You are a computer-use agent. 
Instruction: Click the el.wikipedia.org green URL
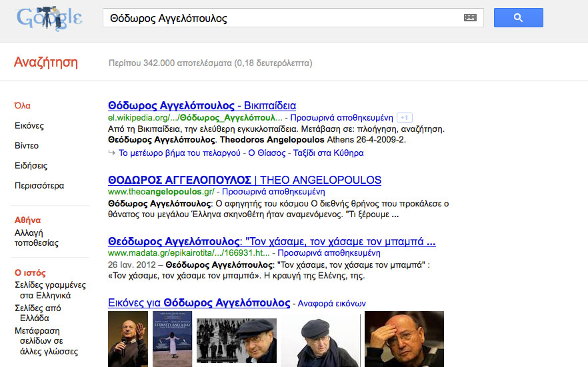pos(195,118)
